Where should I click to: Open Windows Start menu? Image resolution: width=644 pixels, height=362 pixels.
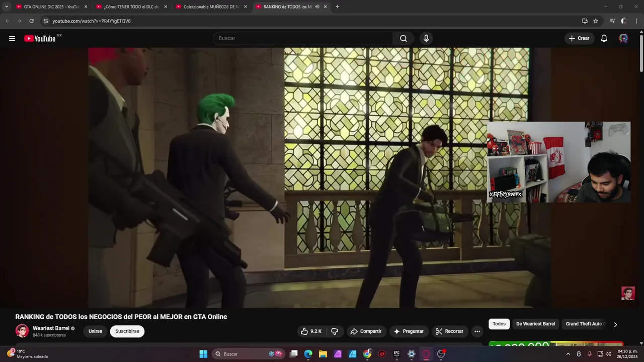(x=203, y=354)
